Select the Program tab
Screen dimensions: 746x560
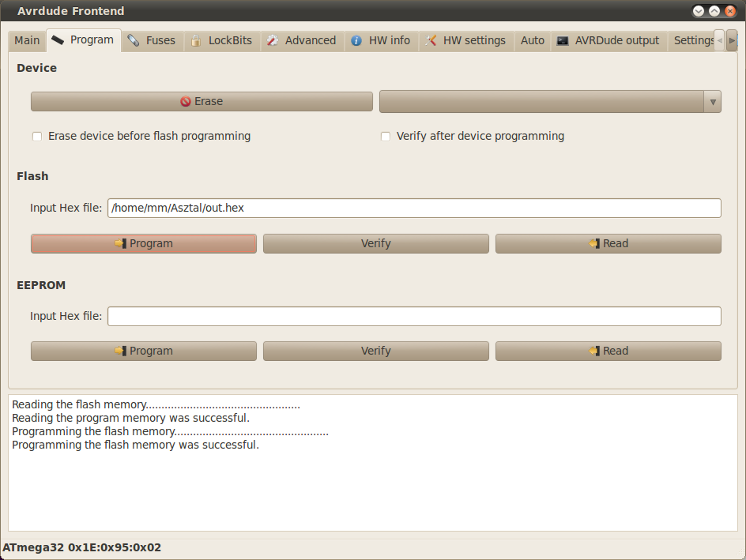tap(83, 40)
